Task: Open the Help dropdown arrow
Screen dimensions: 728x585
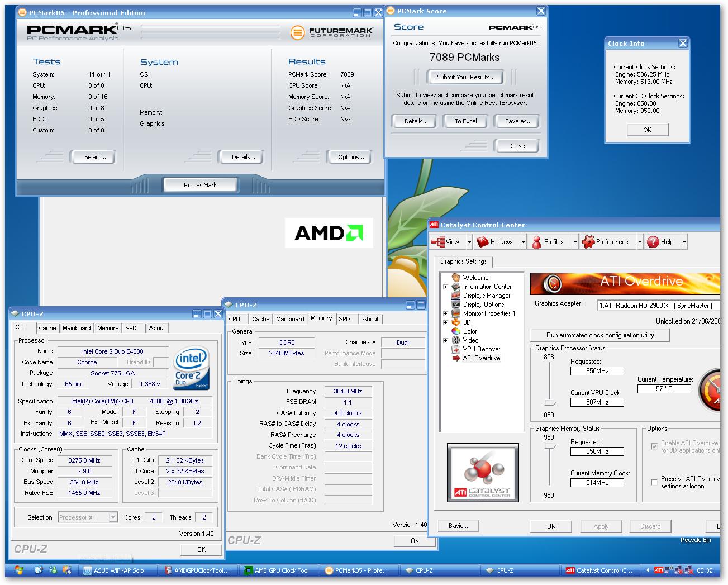Action: point(684,242)
